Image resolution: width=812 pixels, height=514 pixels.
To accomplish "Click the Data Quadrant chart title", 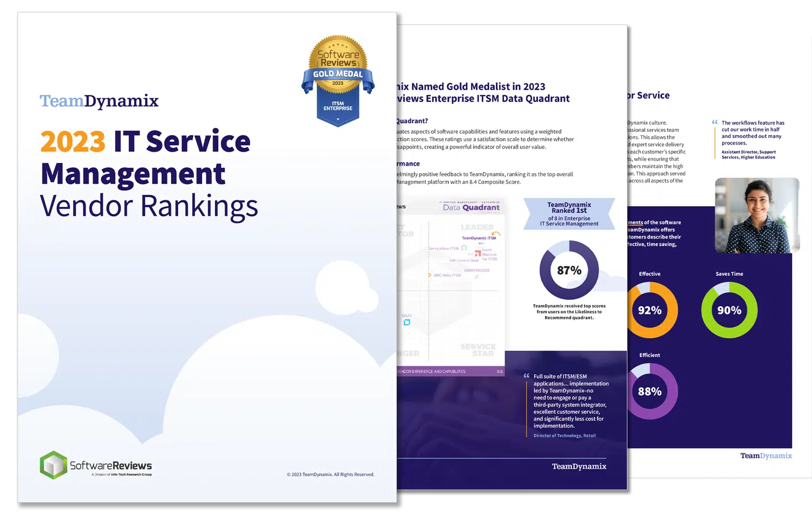I will pyautogui.click(x=471, y=207).
